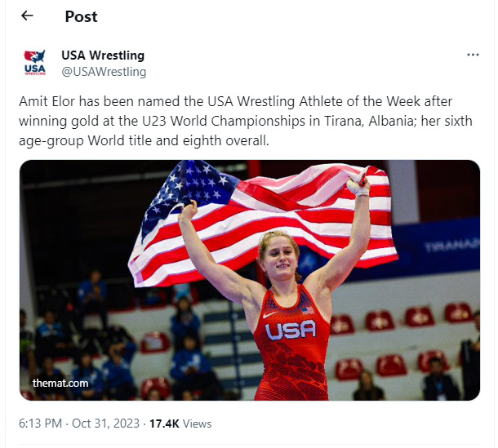
Task: Open the attached photo of Amit Elor
Action: click(250, 280)
